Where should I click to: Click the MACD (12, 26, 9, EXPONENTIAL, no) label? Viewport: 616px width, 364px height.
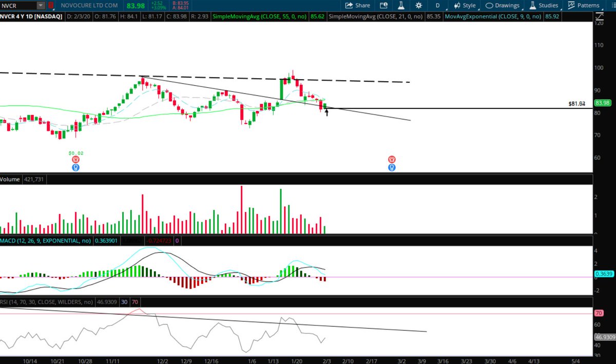(x=46, y=240)
